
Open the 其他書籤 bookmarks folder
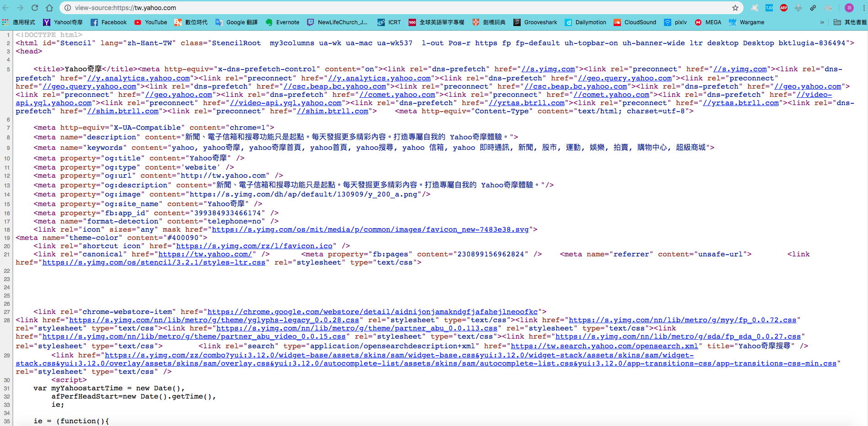850,22
